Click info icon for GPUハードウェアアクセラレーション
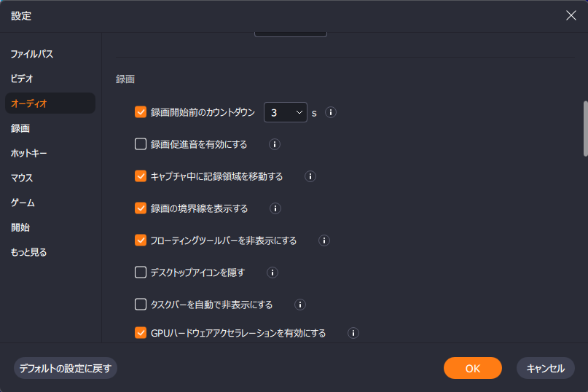This screenshot has width=588, height=392. coord(353,333)
